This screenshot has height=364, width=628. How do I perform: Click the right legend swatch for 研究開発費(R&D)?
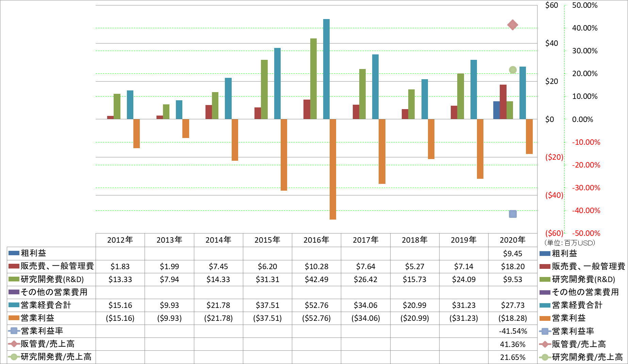tap(545, 279)
